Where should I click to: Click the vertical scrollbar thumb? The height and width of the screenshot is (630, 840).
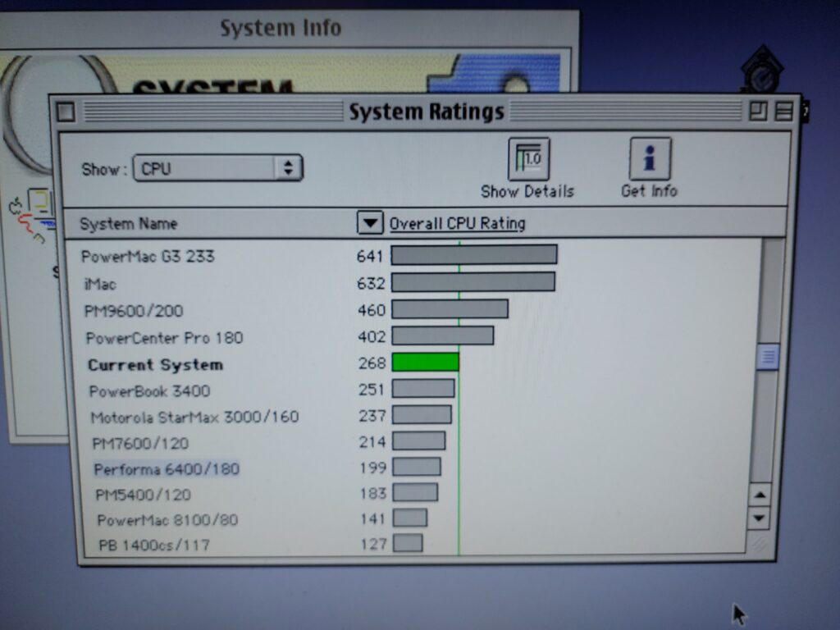pos(768,356)
